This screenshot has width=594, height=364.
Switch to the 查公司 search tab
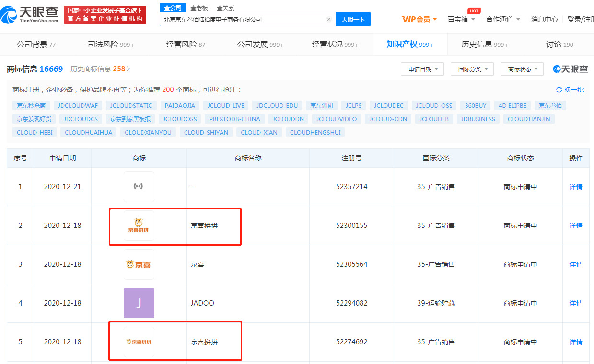(173, 8)
